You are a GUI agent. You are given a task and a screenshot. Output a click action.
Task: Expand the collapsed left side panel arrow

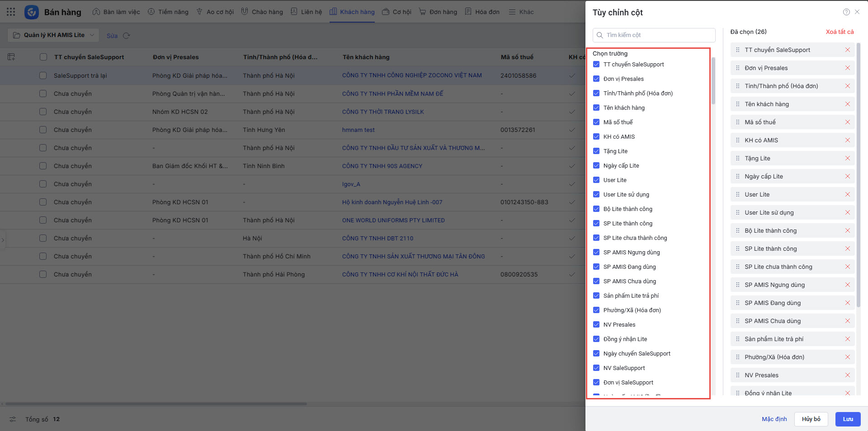point(3,240)
